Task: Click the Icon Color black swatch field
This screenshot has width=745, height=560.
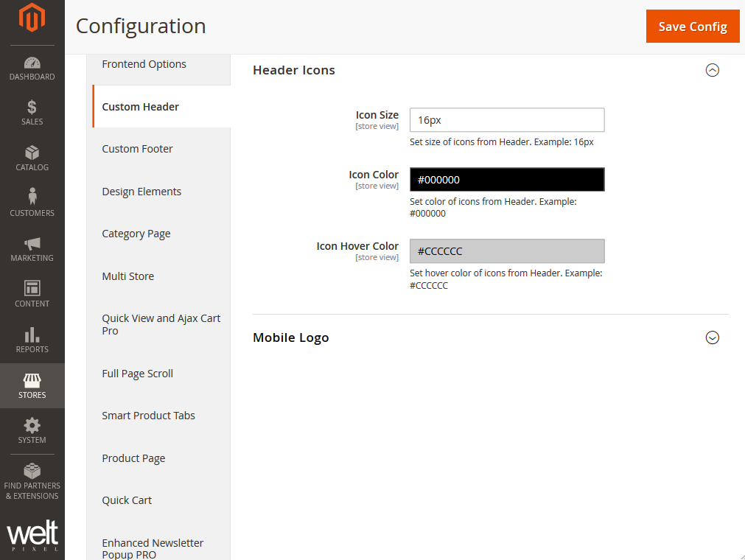Action: tap(507, 180)
